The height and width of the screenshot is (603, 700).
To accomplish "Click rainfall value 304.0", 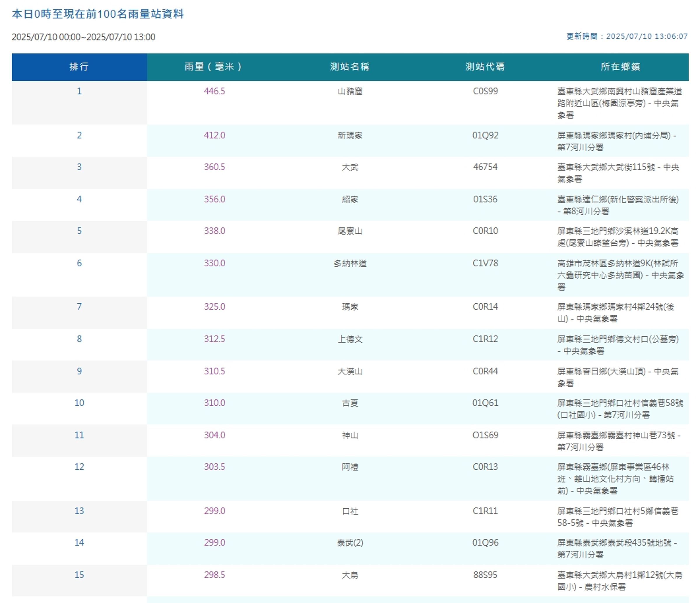I will pos(215,435).
